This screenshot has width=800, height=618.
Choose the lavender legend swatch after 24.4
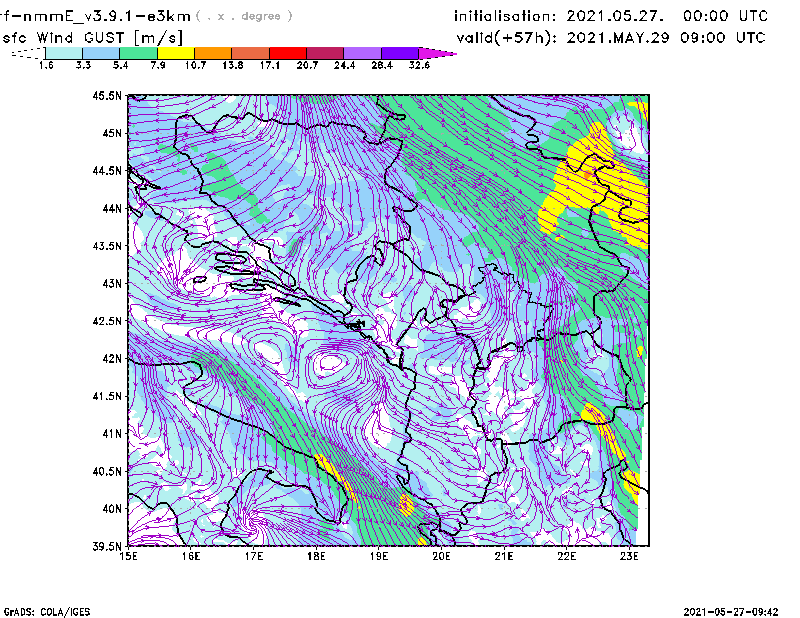pos(362,53)
